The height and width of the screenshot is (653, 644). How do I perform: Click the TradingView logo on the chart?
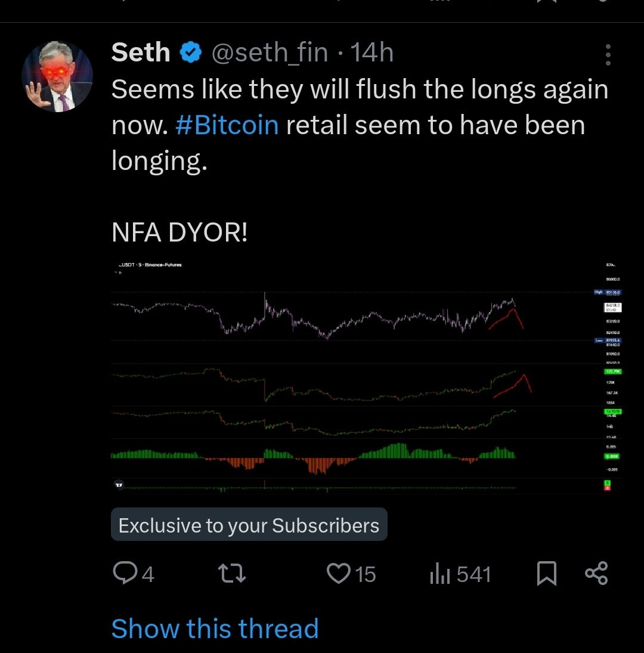[x=119, y=485]
